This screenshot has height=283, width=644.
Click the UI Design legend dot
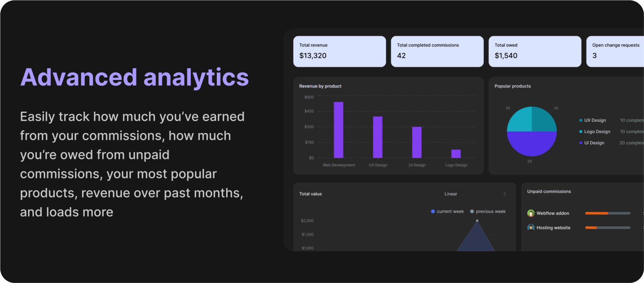point(581,143)
